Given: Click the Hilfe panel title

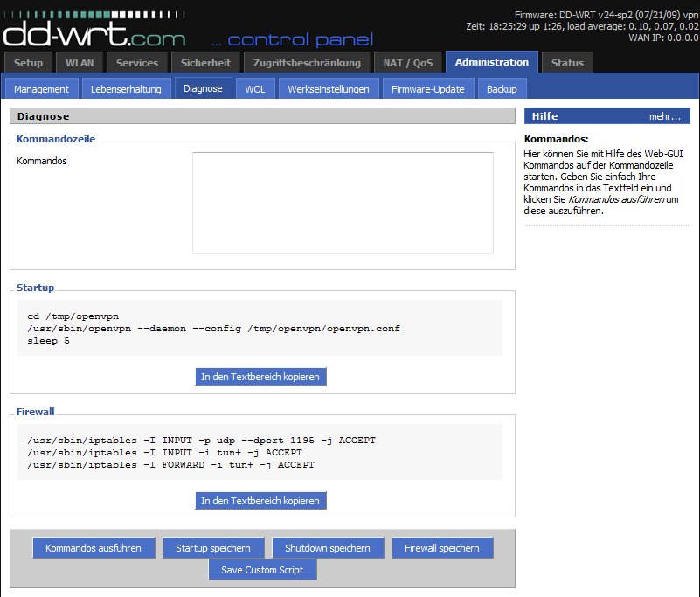Looking at the screenshot, I should tap(544, 116).
